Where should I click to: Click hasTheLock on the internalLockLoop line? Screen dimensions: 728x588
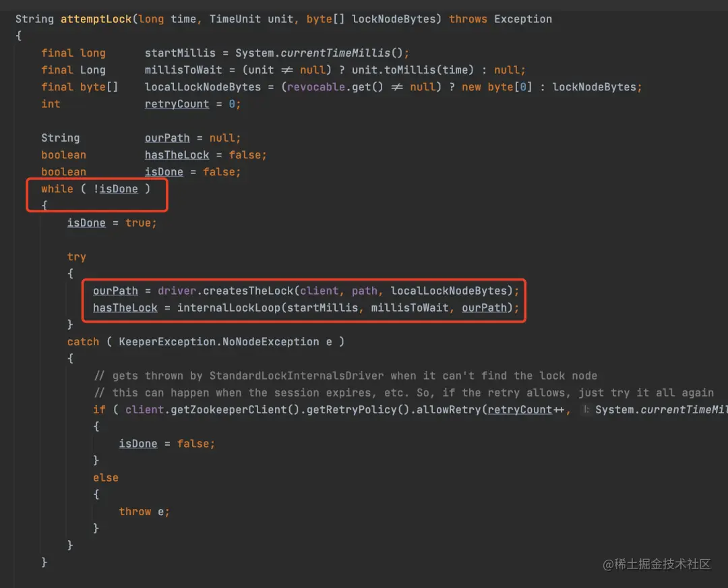[x=125, y=308]
